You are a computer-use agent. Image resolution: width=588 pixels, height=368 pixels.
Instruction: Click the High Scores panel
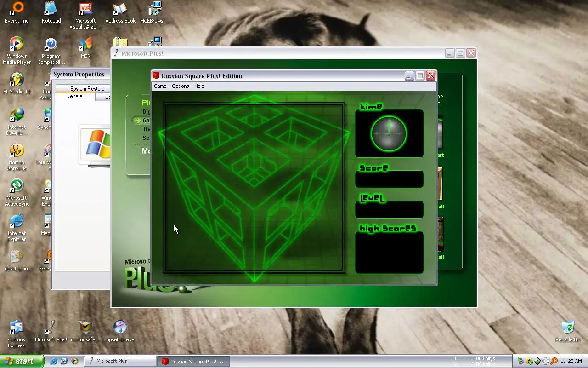coord(389,253)
